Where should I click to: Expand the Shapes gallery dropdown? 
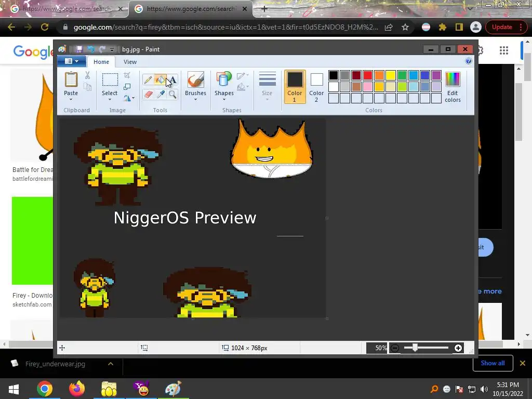coord(224,99)
